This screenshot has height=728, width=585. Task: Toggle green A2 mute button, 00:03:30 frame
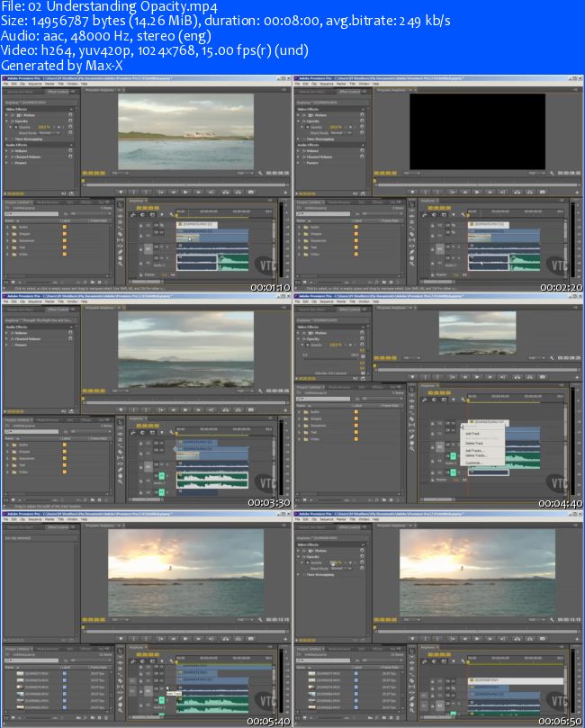pyautogui.click(x=162, y=475)
